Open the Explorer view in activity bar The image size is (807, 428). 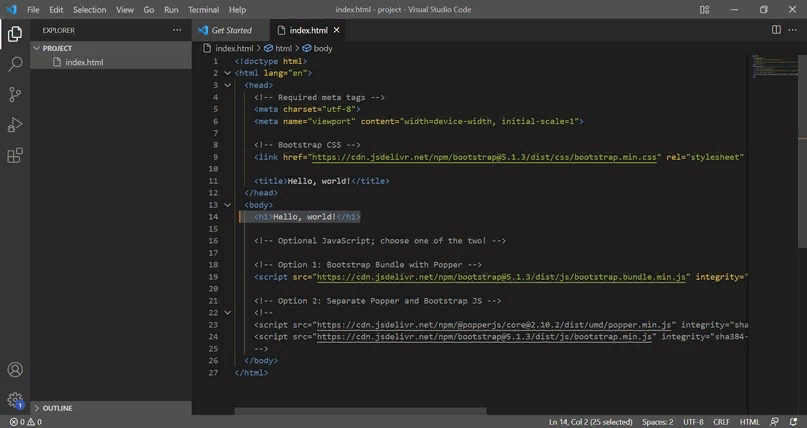(15, 34)
